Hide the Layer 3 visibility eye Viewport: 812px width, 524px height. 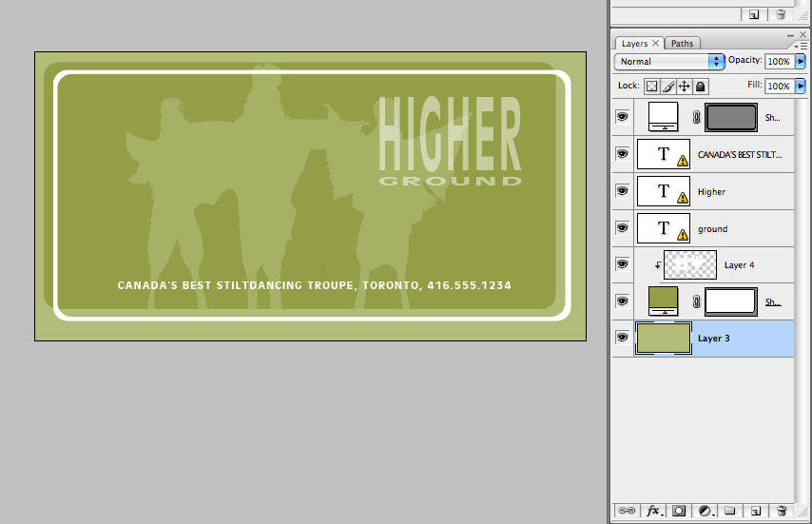[622, 338]
